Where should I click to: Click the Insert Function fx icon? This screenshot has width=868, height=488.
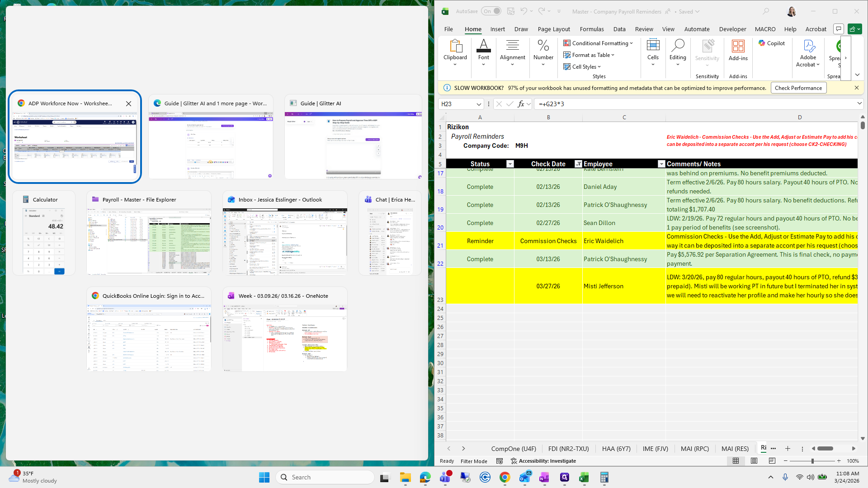pyautogui.click(x=521, y=104)
